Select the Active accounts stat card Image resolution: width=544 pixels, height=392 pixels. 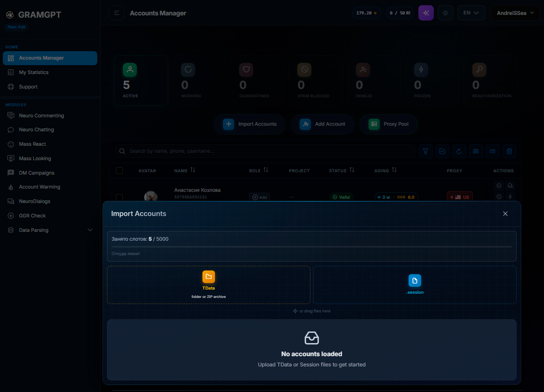pos(141,81)
